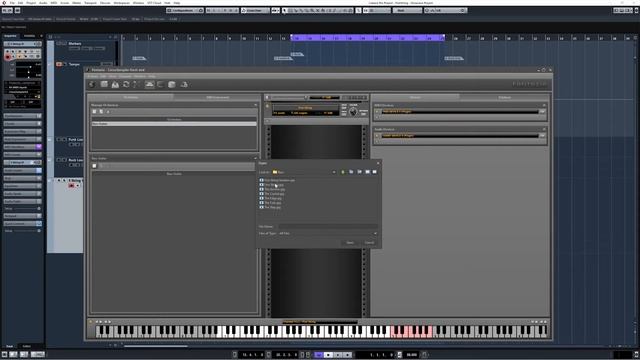Toggle the Audio monitor enable indicator
The width and height of the screenshot is (640, 360).
pyautogui.click(x=377, y=136)
